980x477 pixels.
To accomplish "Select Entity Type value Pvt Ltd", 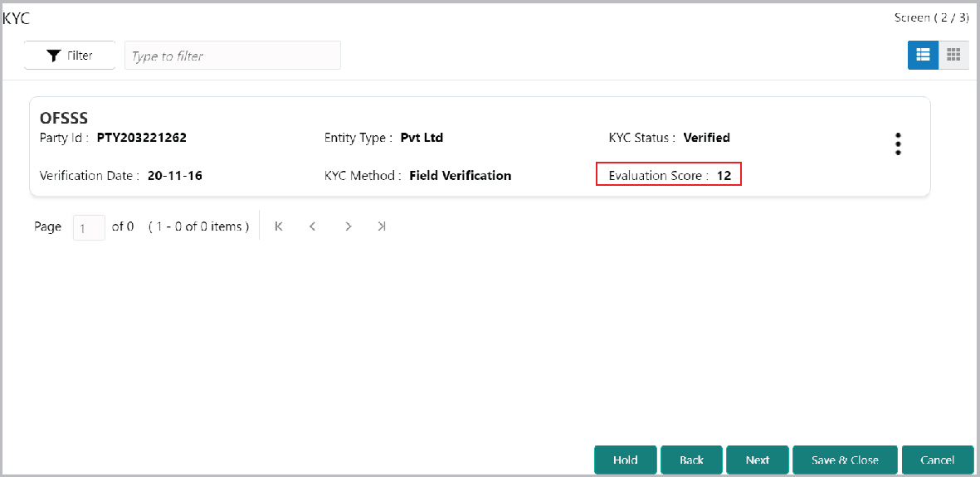I will pos(422,138).
